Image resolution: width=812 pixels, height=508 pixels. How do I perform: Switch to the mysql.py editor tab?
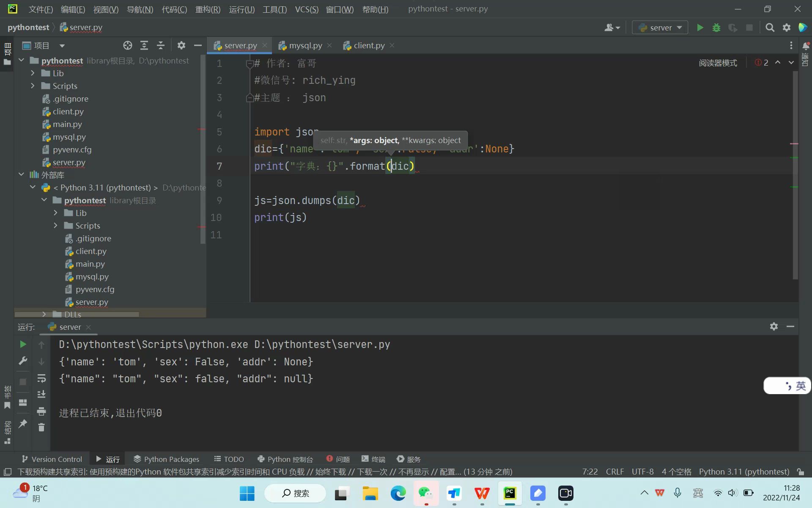305,45
